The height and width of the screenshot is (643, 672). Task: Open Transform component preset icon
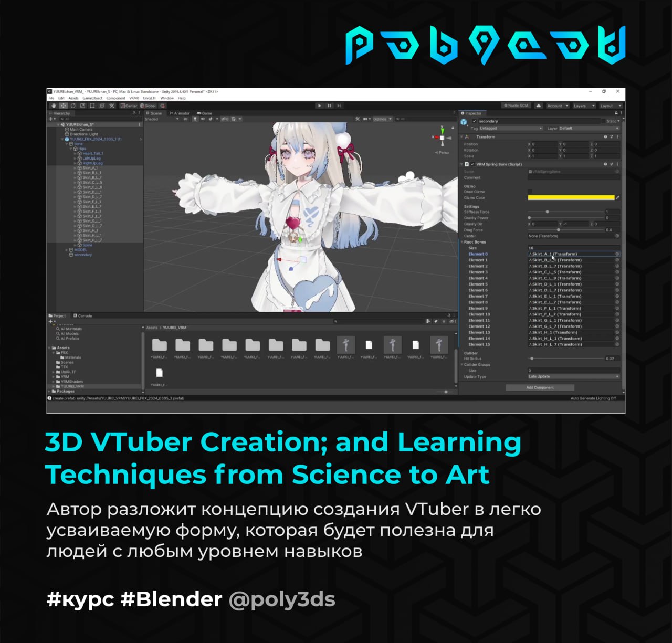(612, 136)
